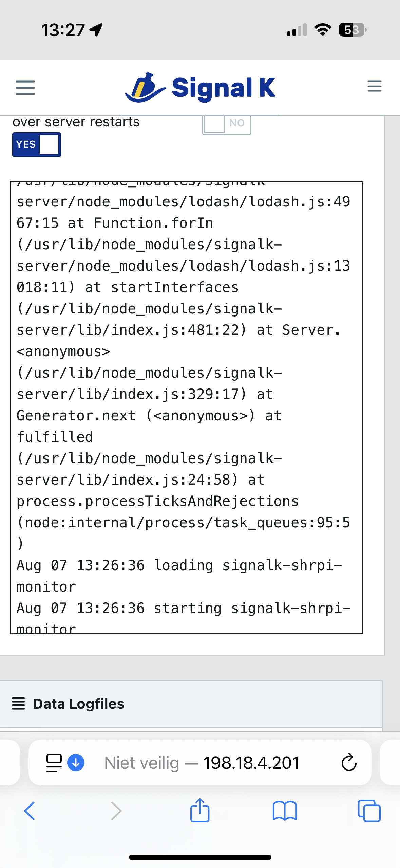Tap the Safari page settings icon
Image resolution: width=400 pixels, height=868 pixels.
click(54, 763)
